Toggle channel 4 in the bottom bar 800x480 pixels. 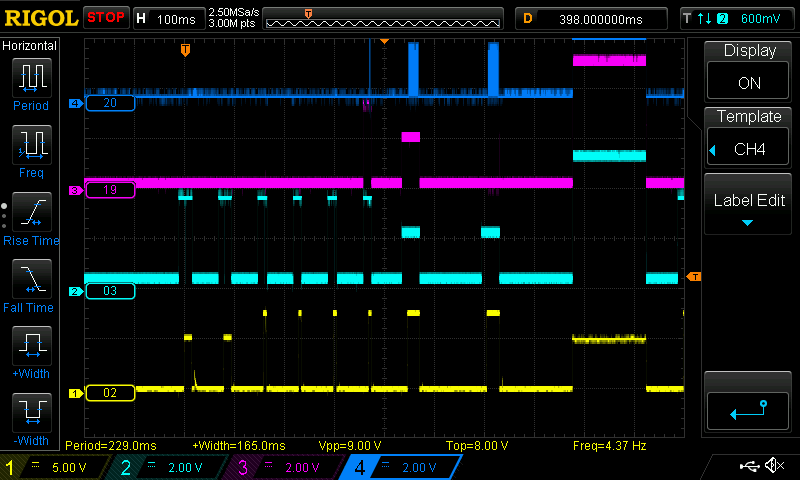click(x=400, y=467)
